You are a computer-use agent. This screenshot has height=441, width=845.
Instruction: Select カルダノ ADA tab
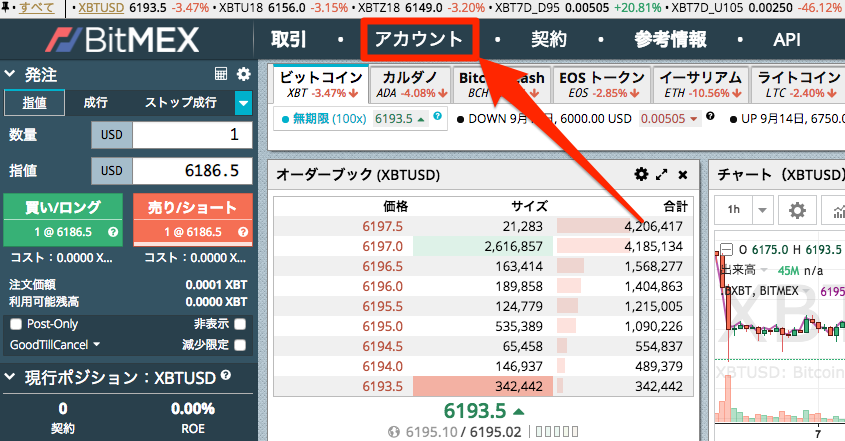tap(411, 85)
